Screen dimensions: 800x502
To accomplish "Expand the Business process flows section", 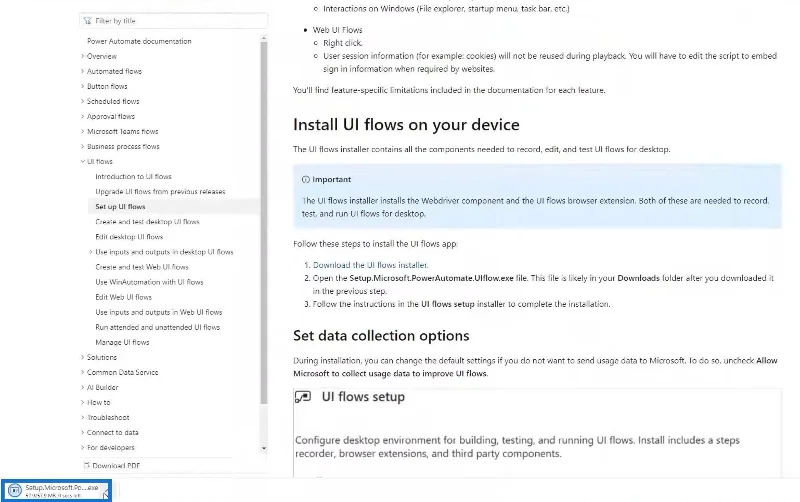I will (x=123, y=146).
